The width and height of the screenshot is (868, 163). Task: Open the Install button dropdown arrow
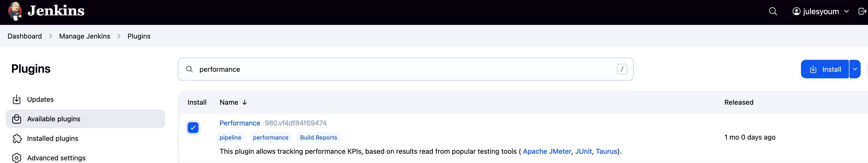coord(855,69)
